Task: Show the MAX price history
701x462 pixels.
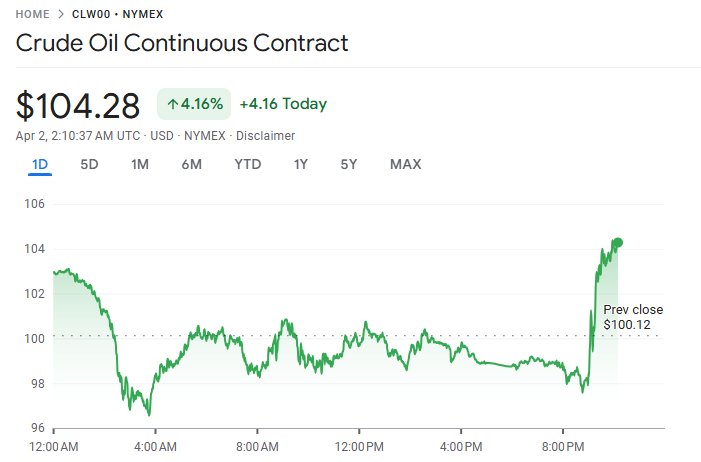Action: click(405, 164)
